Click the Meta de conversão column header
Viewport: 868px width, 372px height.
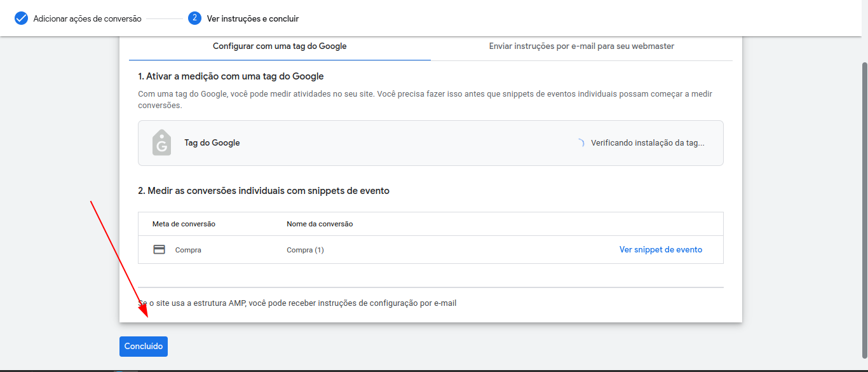184,224
